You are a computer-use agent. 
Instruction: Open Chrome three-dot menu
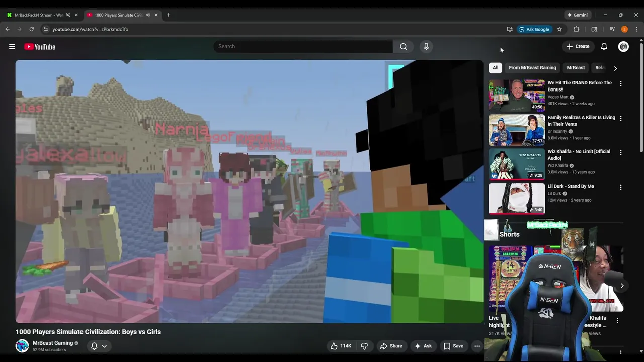(x=636, y=29)
